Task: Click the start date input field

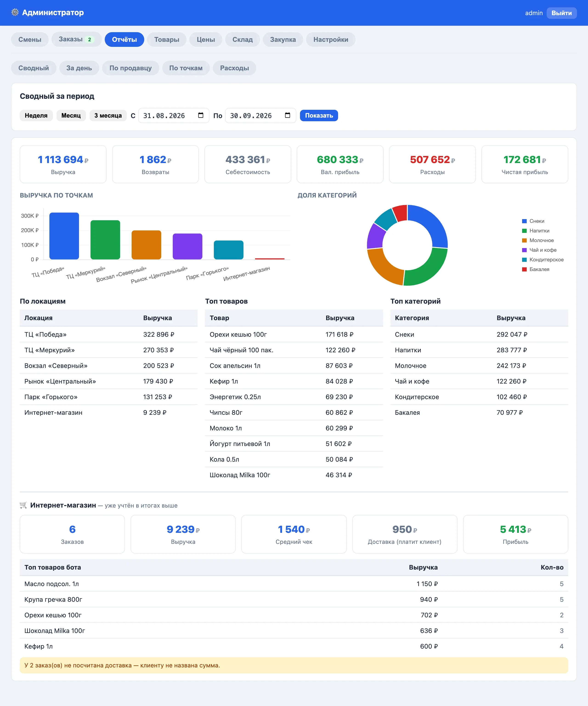Action: click(173, 115)
